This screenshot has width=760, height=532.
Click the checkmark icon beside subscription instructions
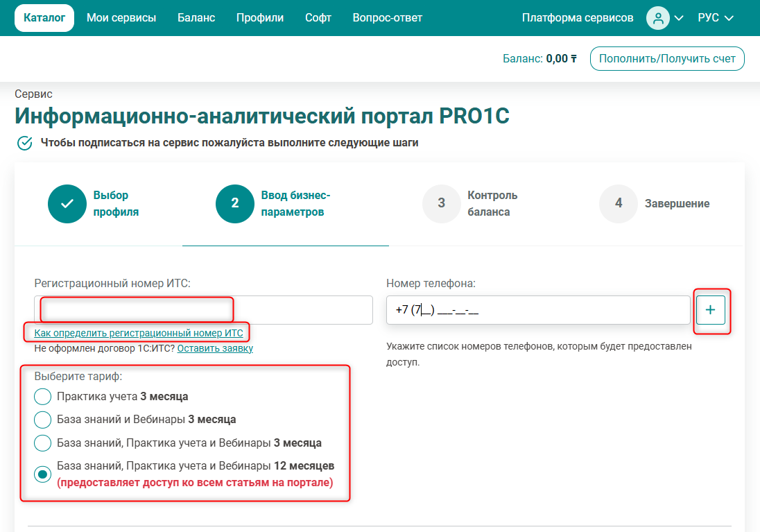click(x=24, y=144)
